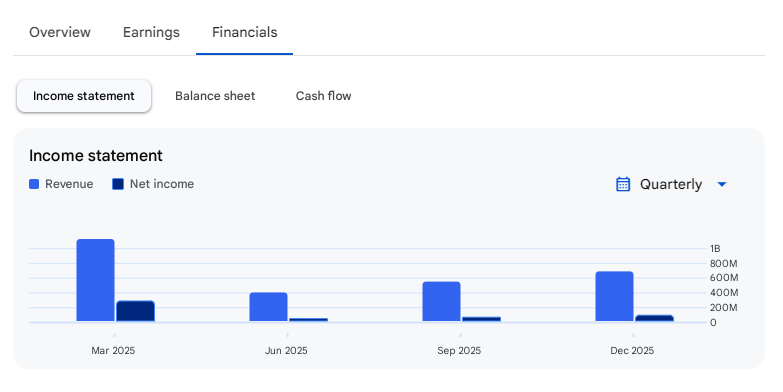
Task: Select the Mar 2025 net income bar
Action: point(135,311)
